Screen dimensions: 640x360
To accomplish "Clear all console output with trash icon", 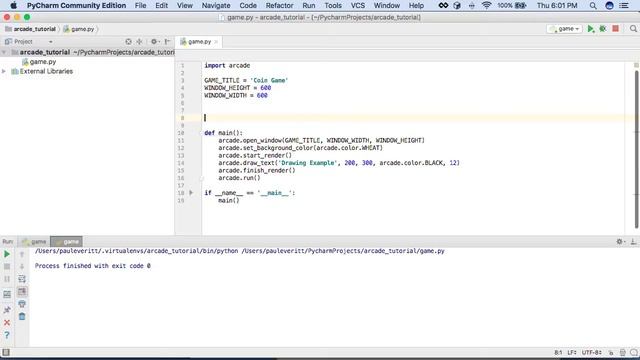I will [22, 316].
